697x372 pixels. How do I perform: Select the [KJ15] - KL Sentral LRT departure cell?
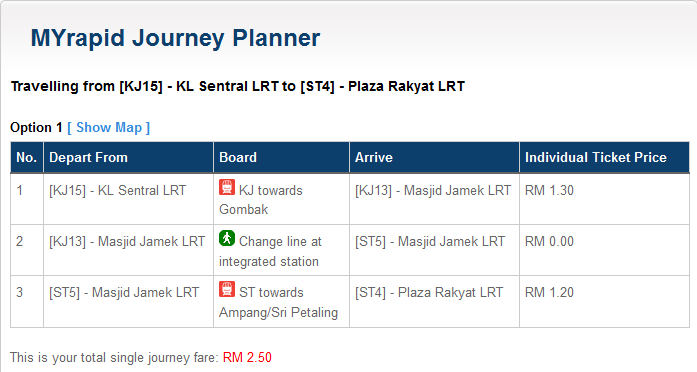(x=128, y=199)
